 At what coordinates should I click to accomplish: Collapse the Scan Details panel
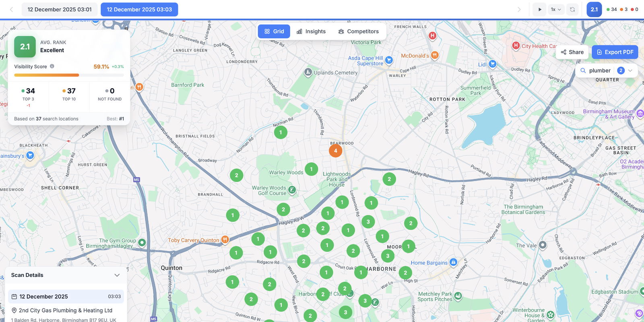[117, 275]
